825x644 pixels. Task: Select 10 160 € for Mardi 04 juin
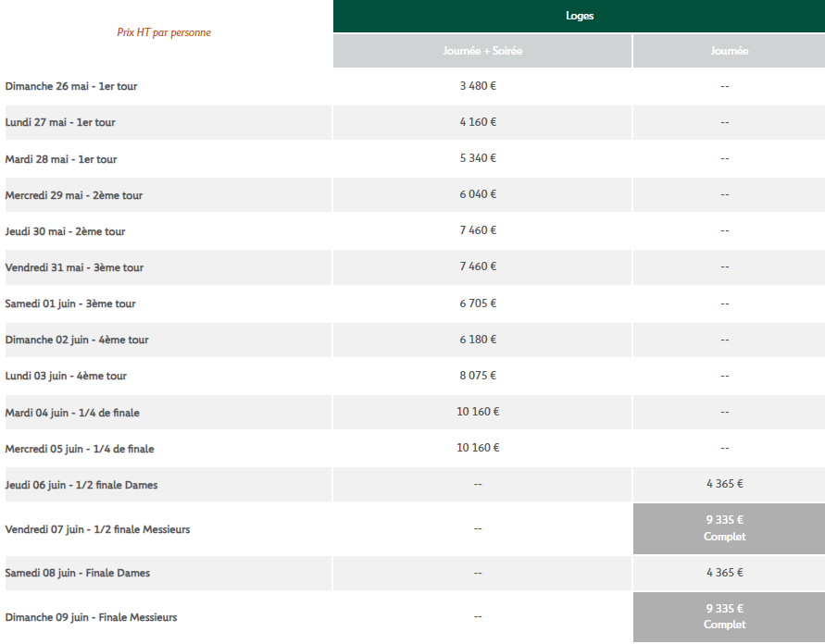point(478,412)
